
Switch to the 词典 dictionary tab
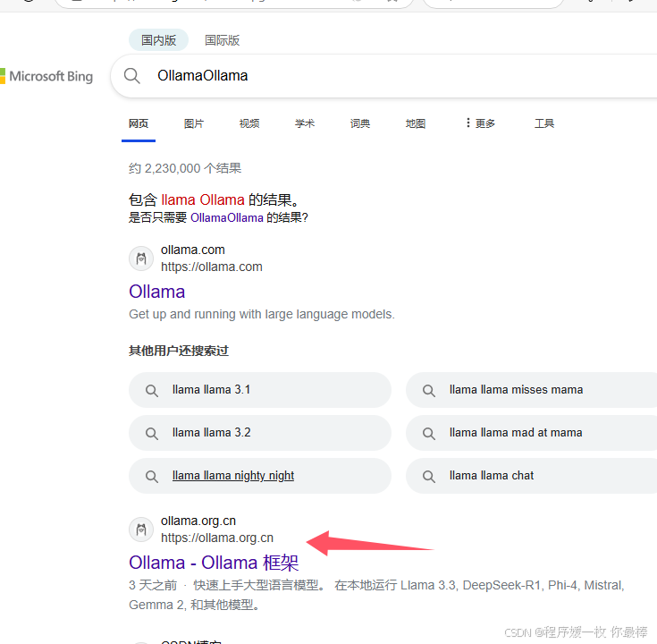click(x=360, y=123)
